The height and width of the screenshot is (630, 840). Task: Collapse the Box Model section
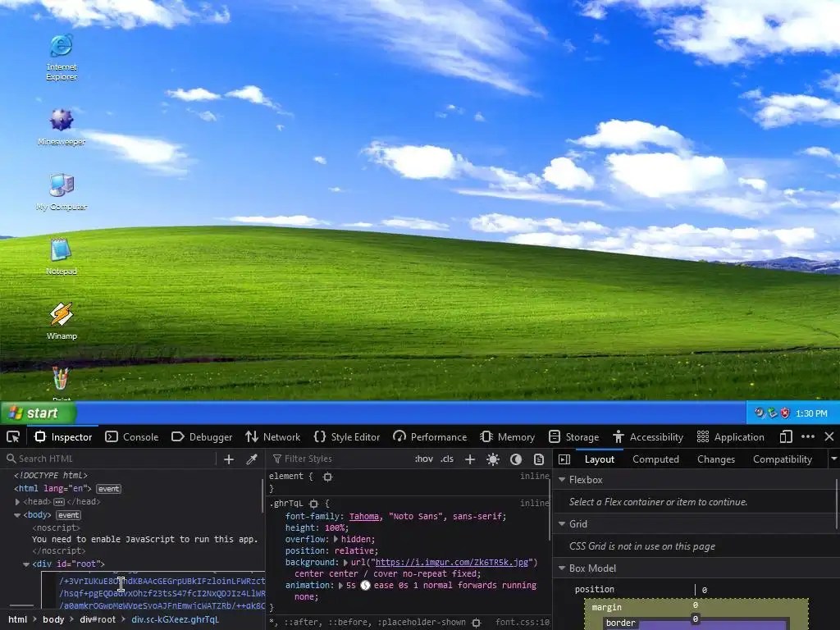point(562,568)
